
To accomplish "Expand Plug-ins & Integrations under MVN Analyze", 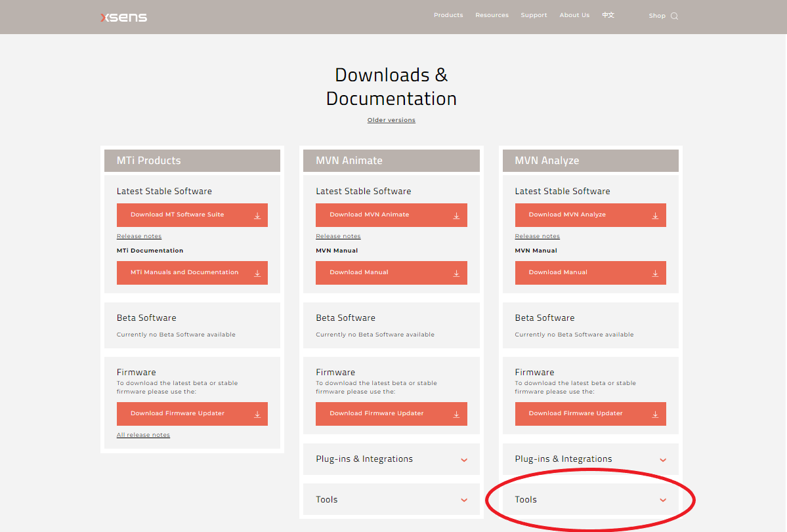I will pyautogui.click(x=663, y=460).
